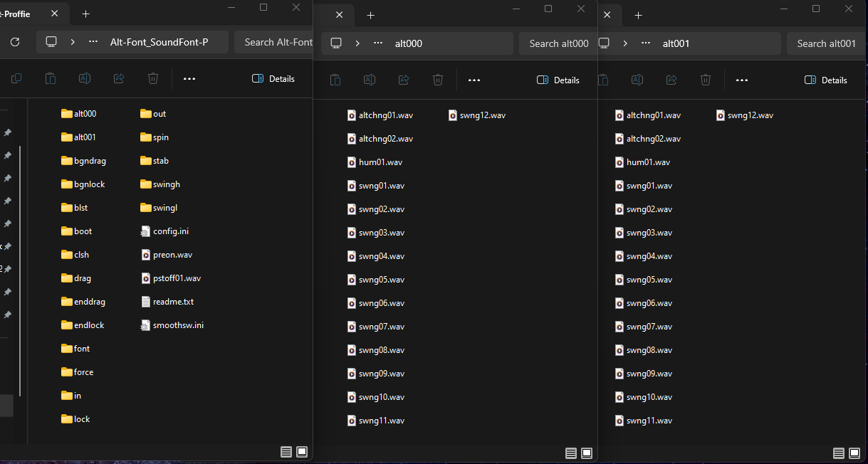
Task: Expand breadcrumb chevron in alt000 address bar
Action: [x=357, y=43]
